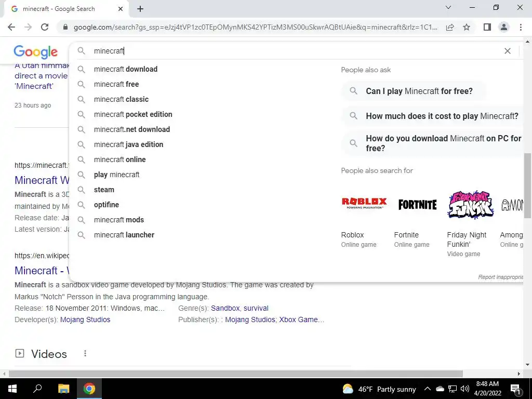Clear the search box with the X
The height and width of the screenshot is (399, 532).
tap(508, 51)
